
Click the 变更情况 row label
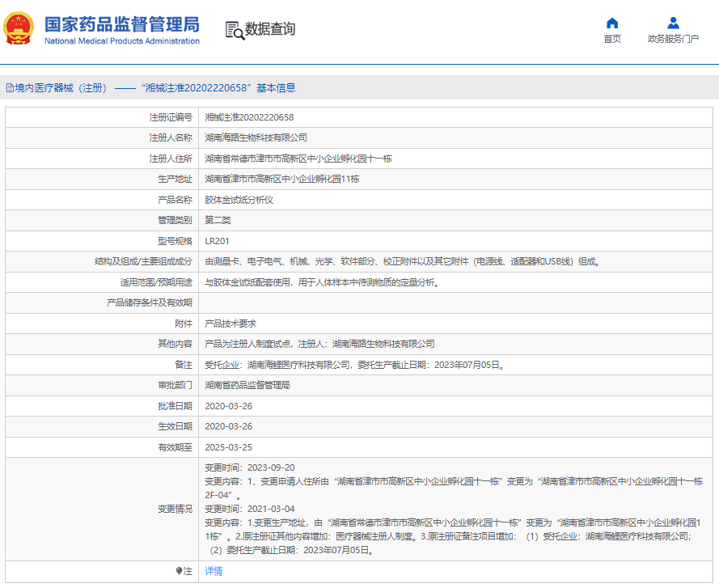tap(176, 509)
